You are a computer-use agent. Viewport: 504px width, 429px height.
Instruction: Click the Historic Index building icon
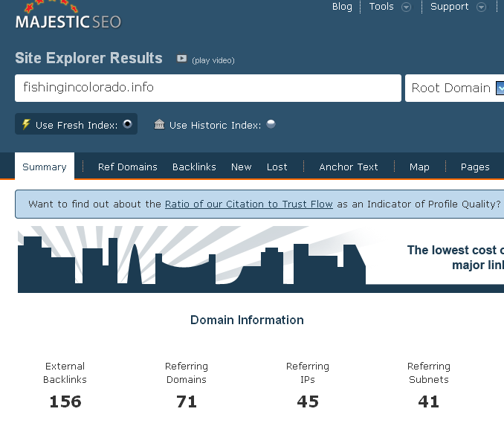(159, 125)
